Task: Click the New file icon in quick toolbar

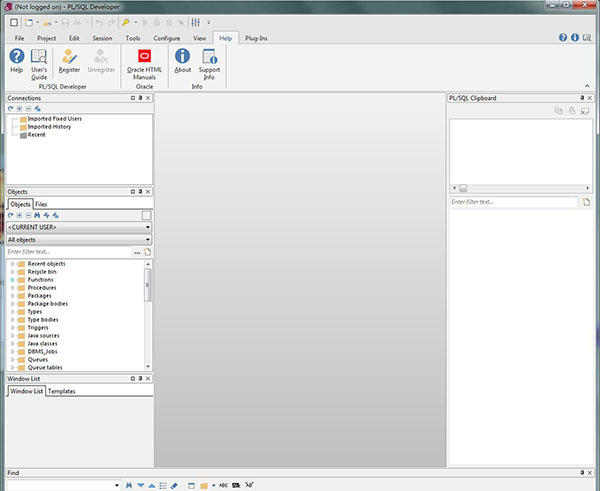Action: click(29, 23)
